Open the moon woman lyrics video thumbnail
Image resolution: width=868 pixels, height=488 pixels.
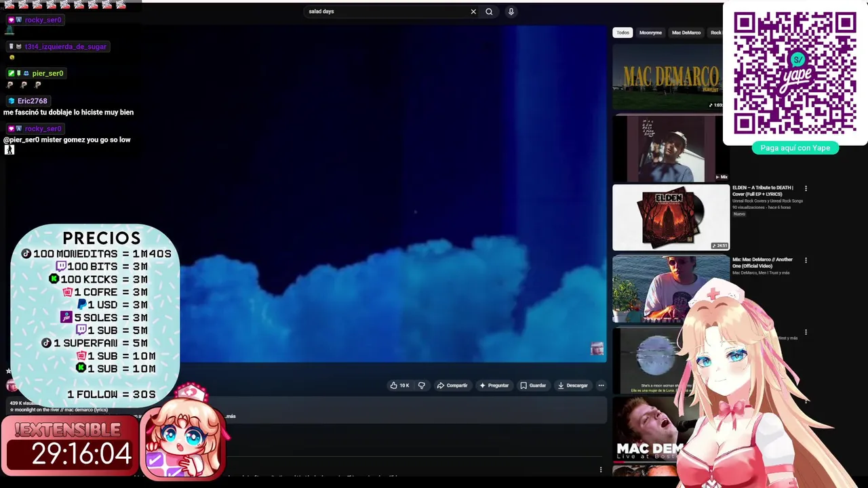(648, 361)
